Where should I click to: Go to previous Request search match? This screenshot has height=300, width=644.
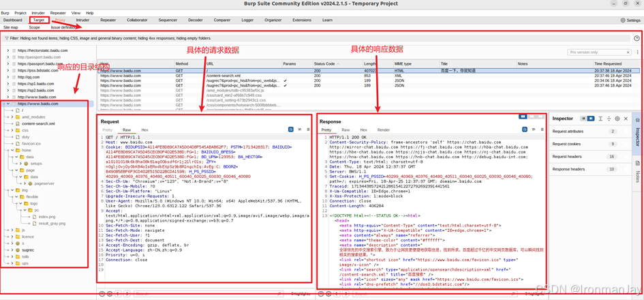(118, 294)
